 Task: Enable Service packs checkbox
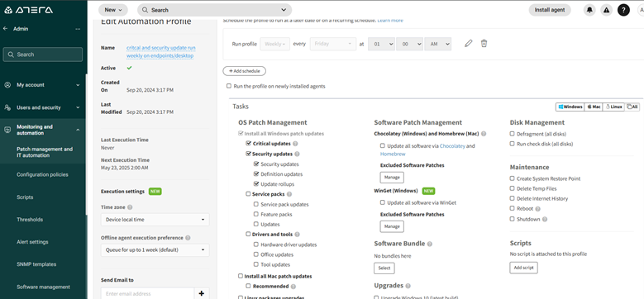point(248,194)
